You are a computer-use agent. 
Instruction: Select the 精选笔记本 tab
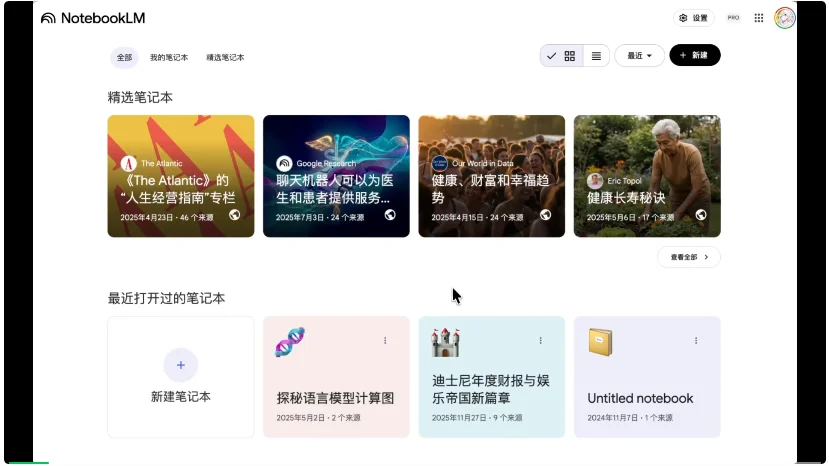tap(225, 58)
